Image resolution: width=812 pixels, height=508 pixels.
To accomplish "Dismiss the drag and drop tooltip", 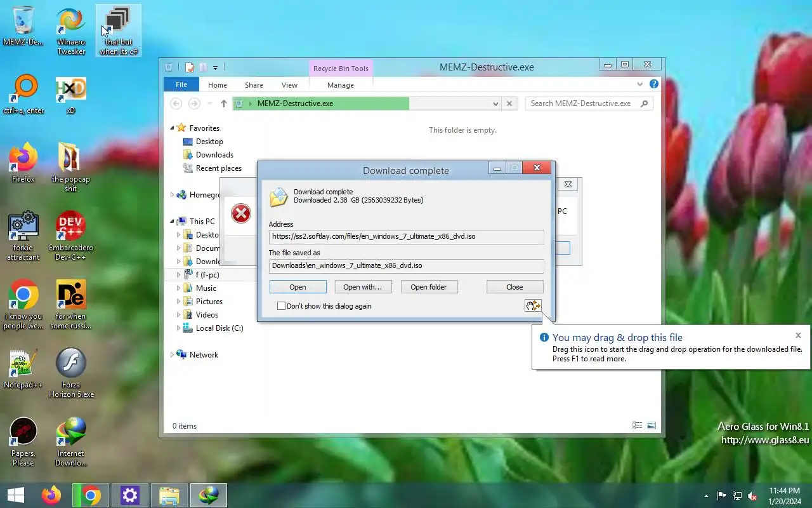I will click(798, 335).
